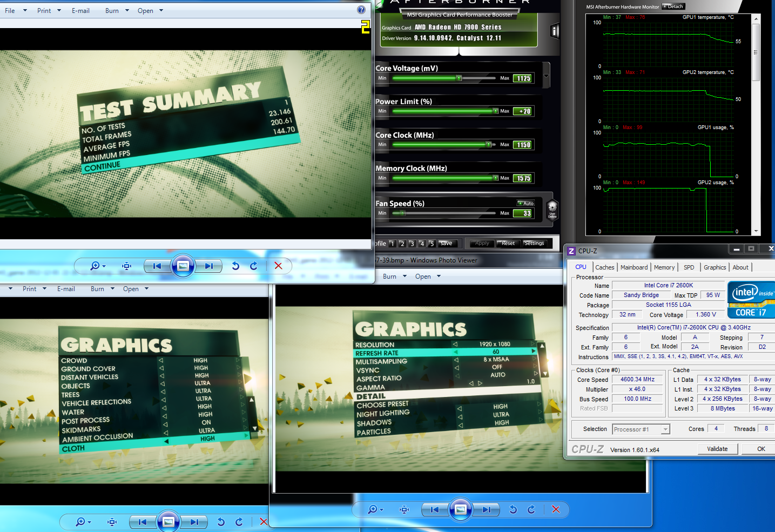Open zoom control in 7-39.bmp viewer
The height and width of the screenshot is (532, 775).
375,509
